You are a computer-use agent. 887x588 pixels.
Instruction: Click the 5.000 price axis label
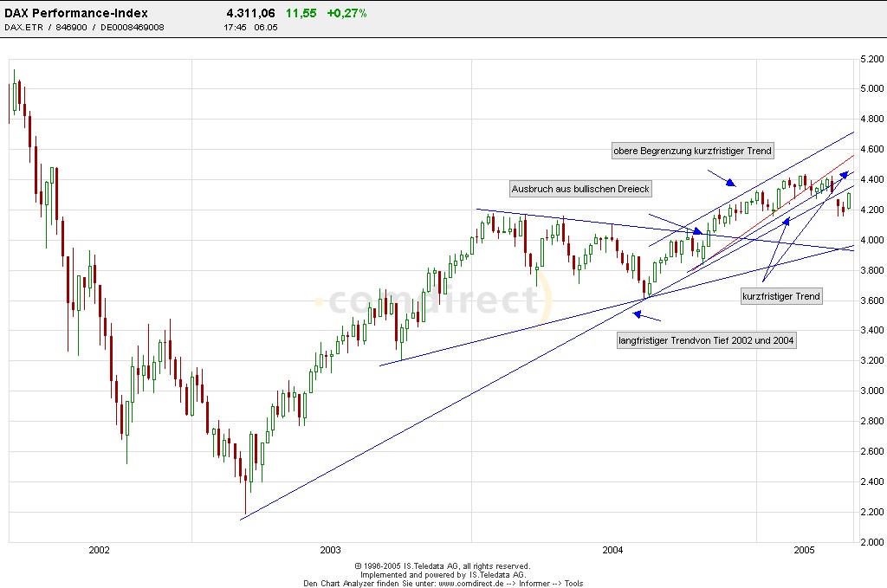pyautogui.click(x=871, y=89)
